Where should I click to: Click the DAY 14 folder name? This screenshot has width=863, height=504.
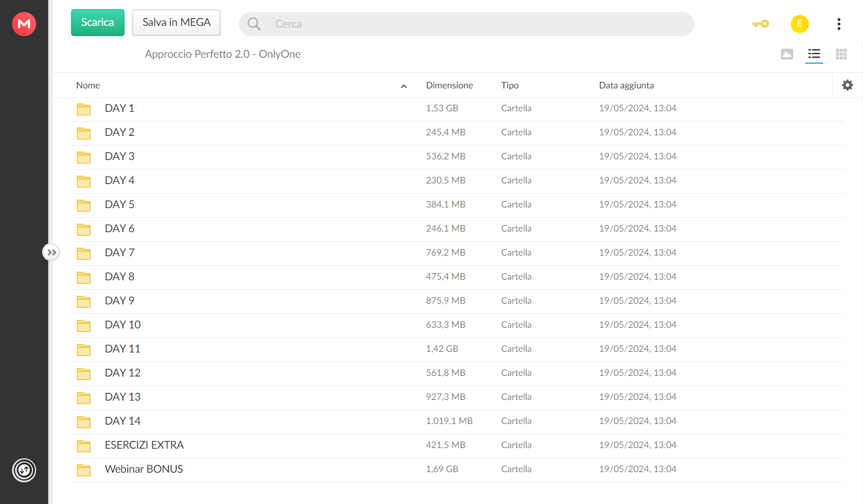coord(123,421)
